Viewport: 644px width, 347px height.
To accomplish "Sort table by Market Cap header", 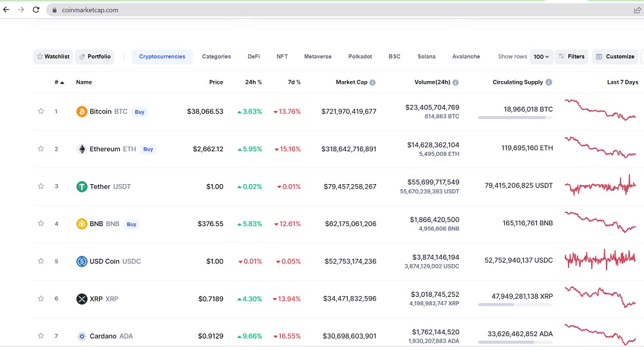I will point(351,82).
